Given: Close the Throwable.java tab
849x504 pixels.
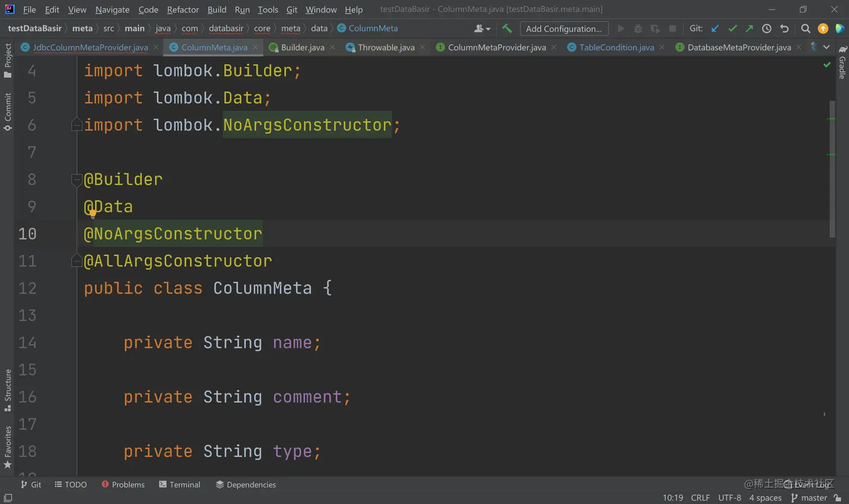Looking at the screenshot, I should coord(422,47).
